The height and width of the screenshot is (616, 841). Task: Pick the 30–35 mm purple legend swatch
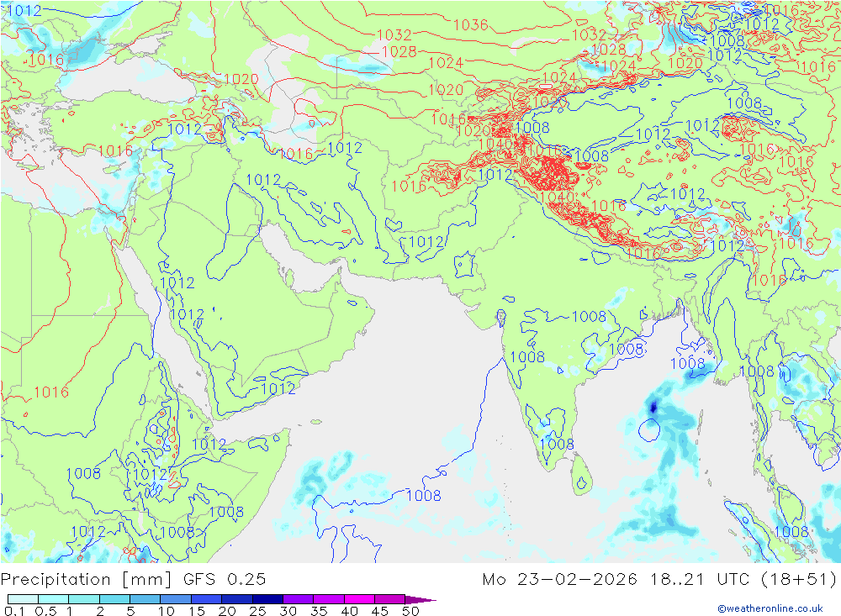(299, 599)
